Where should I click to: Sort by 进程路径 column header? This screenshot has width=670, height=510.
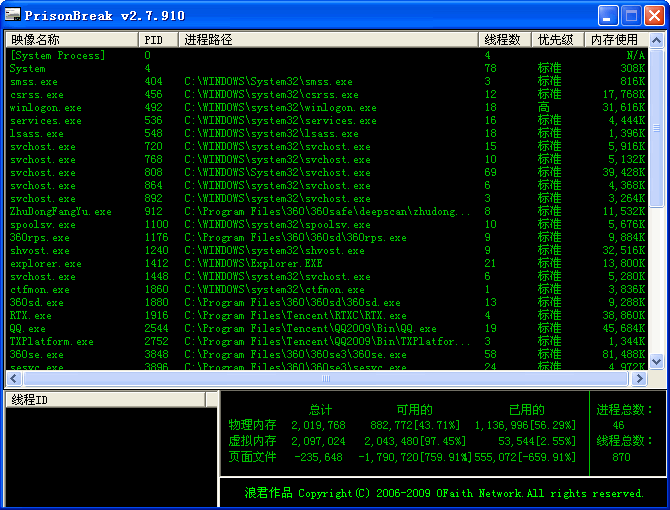328,40
